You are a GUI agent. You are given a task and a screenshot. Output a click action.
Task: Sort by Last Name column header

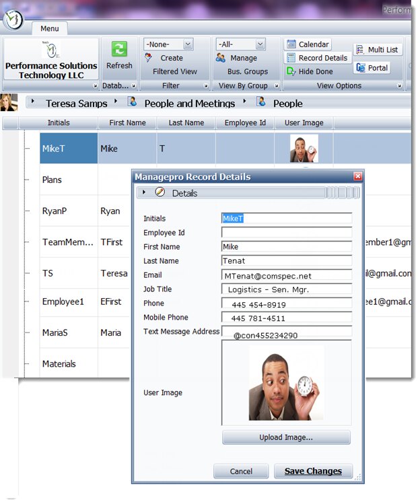(186, 122)
